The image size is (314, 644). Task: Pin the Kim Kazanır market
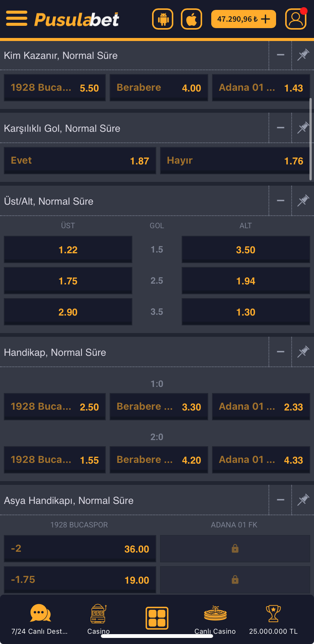tap(303, 55)
